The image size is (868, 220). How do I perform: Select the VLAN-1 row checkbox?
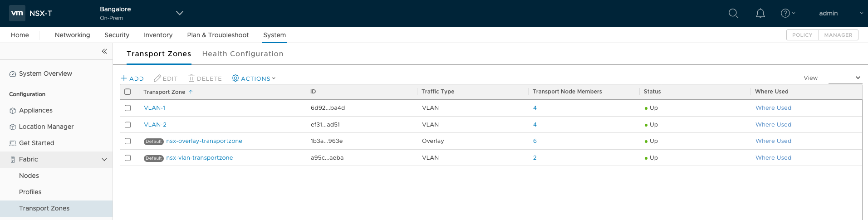128,108
